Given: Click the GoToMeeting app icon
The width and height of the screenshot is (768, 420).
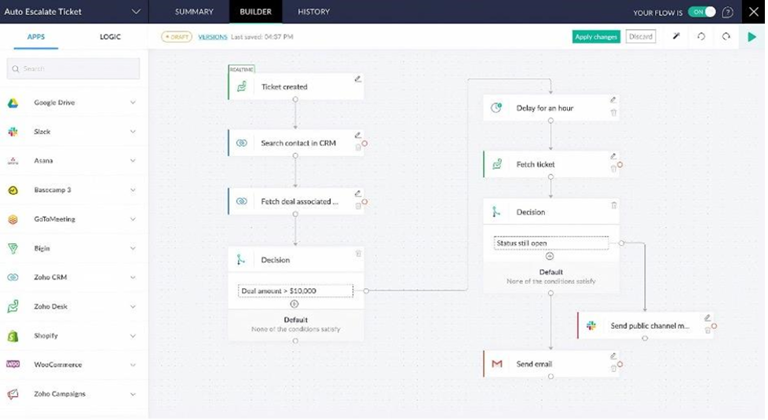Looking at the screenshot, I should (x=13, y=219).
